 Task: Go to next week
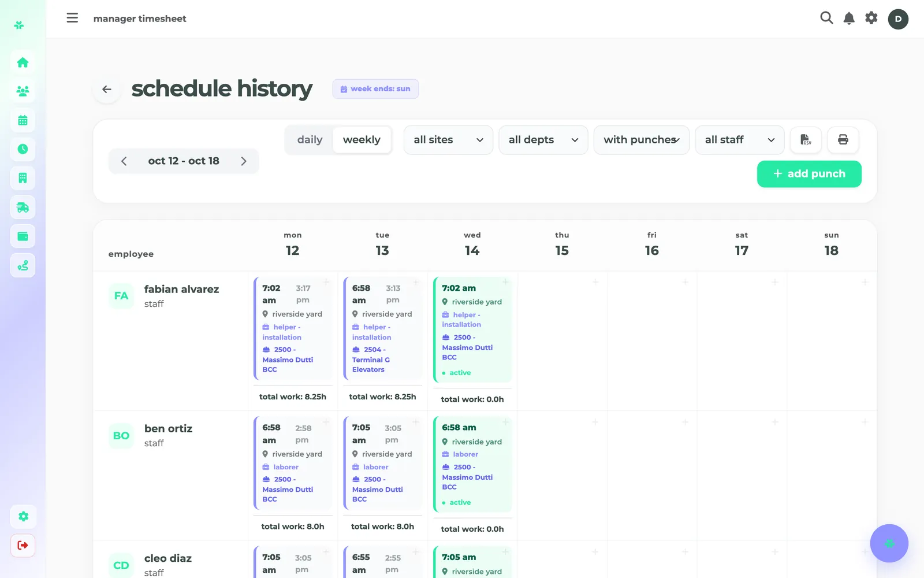(244, 161)
